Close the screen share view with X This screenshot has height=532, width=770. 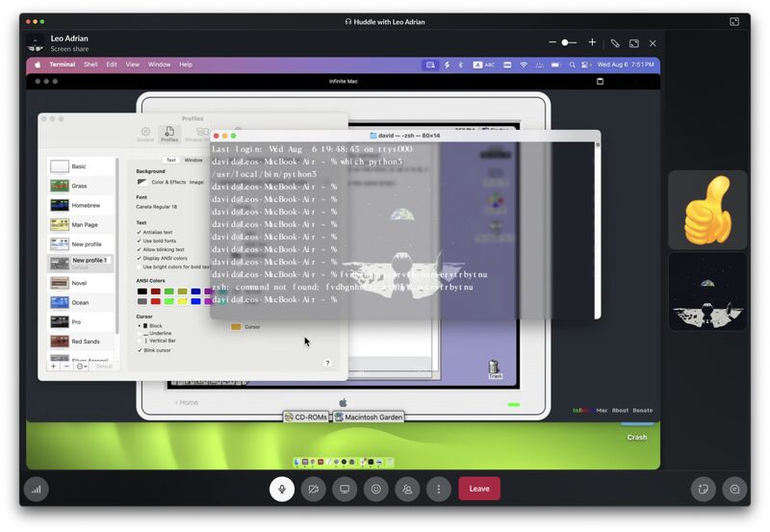click(x=653, y=43)
